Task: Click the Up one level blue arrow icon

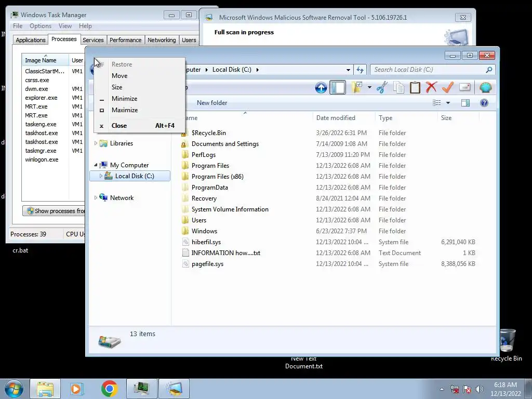Action: (x=321, y=87)
